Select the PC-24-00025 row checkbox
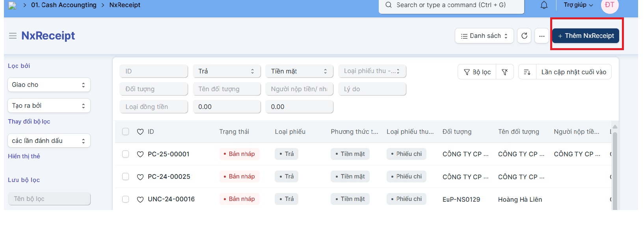This screenshot has width=644, height=240. [126, 176]
